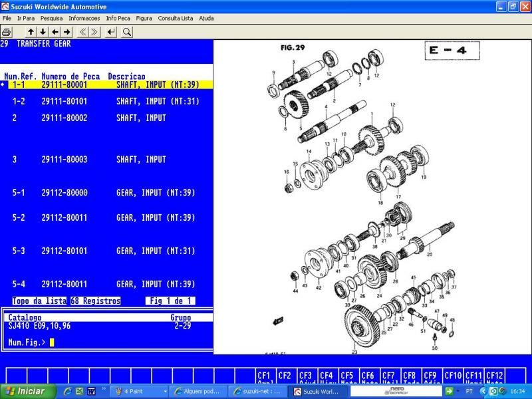Viewport: 532px width, 399px height.
Task: Click the left arrow toolbar button
Action: pyautogui.click(x=55, y=32)
